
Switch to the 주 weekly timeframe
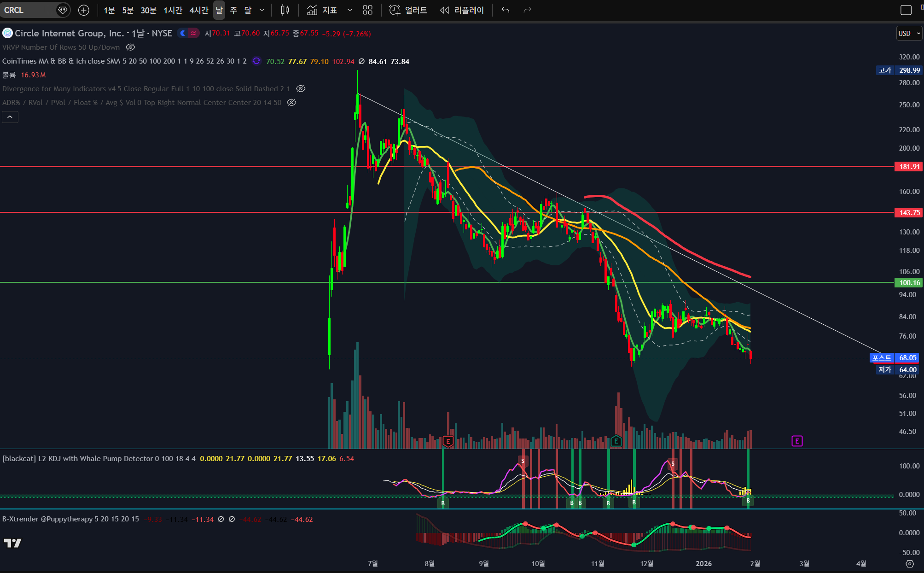click(233, 10)
